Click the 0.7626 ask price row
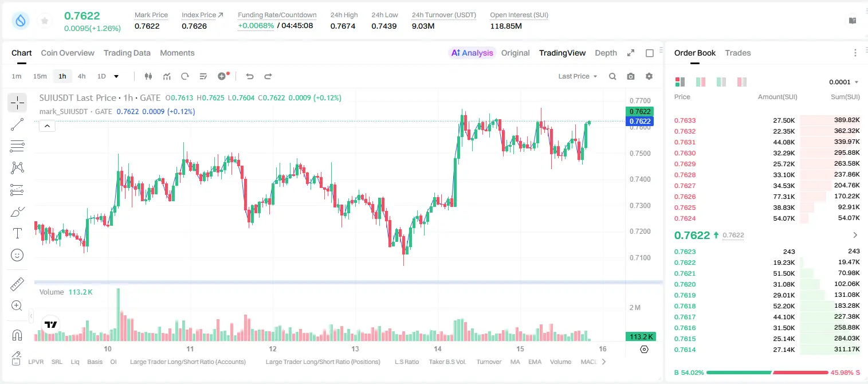Screen dimensions: 868x384 767,197
